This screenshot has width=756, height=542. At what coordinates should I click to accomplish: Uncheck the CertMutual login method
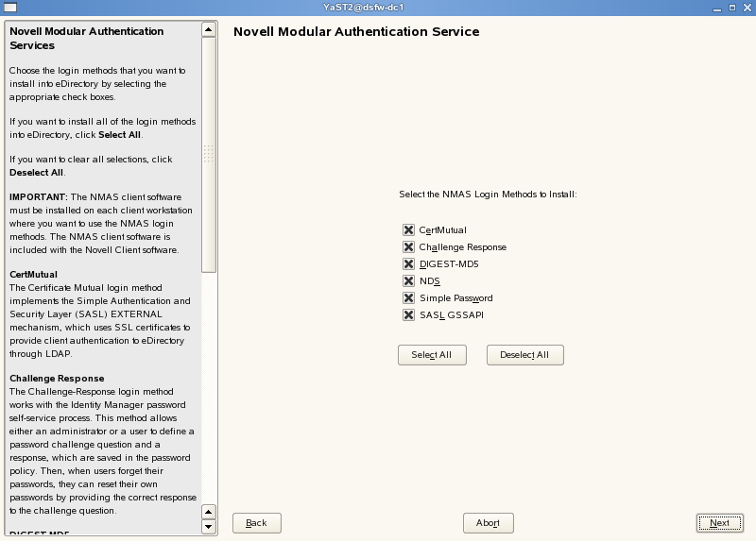click(x=408, y=229)
